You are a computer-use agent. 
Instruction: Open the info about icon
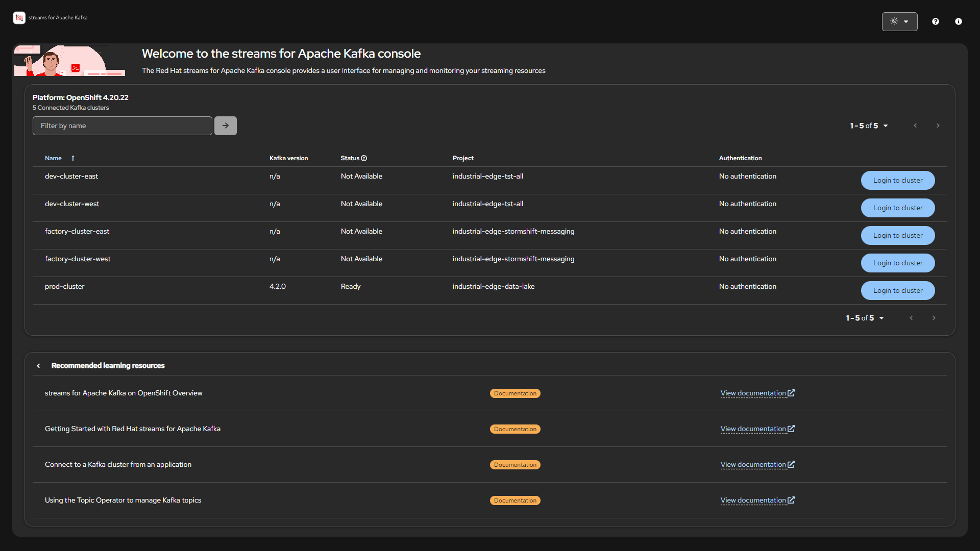(959, 21)
